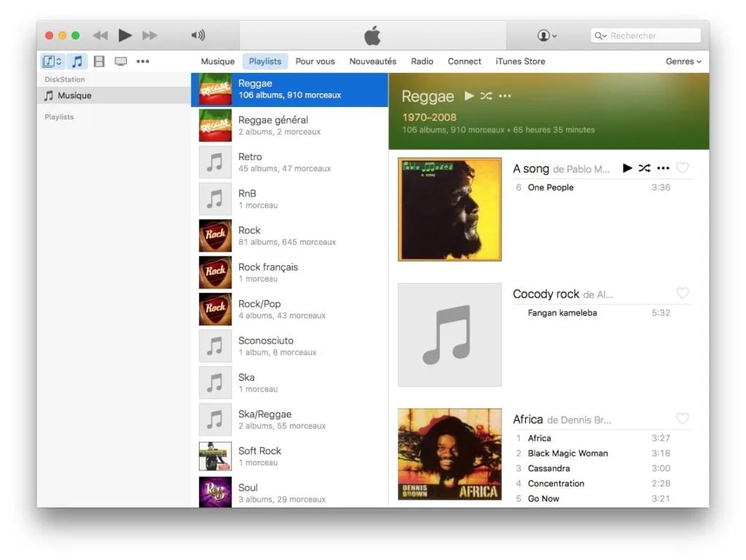Select the RnB genre
746x560 pixels.
point(290,200)
